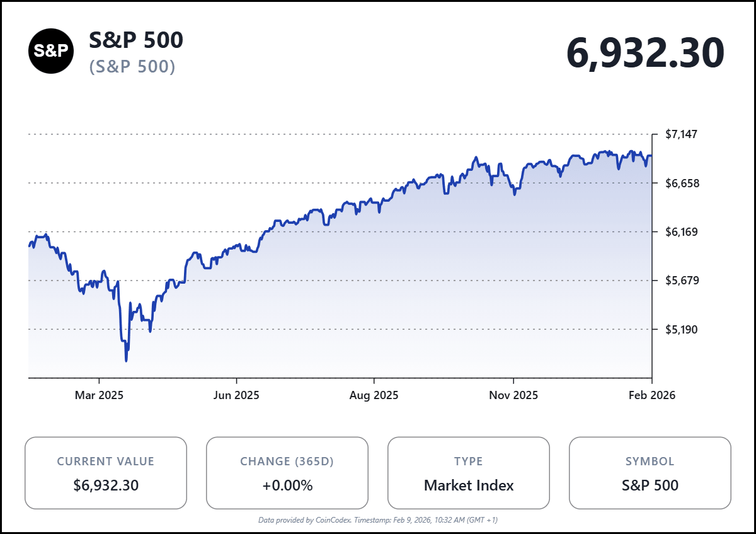Click the +0.00% change value

pos(287,485)
